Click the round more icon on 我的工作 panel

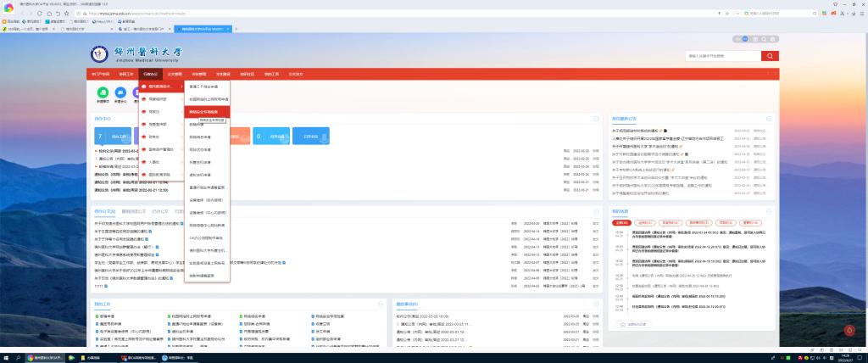pyautogui.click(x=381, y=304)
